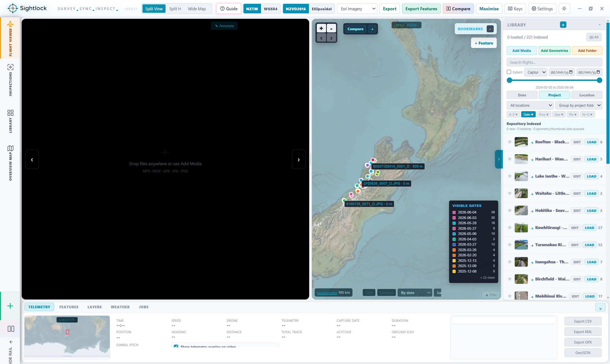This screenshot has width=610, height=364.
Task: Add a comparison with the plus beside Compare
Action: 372,29
